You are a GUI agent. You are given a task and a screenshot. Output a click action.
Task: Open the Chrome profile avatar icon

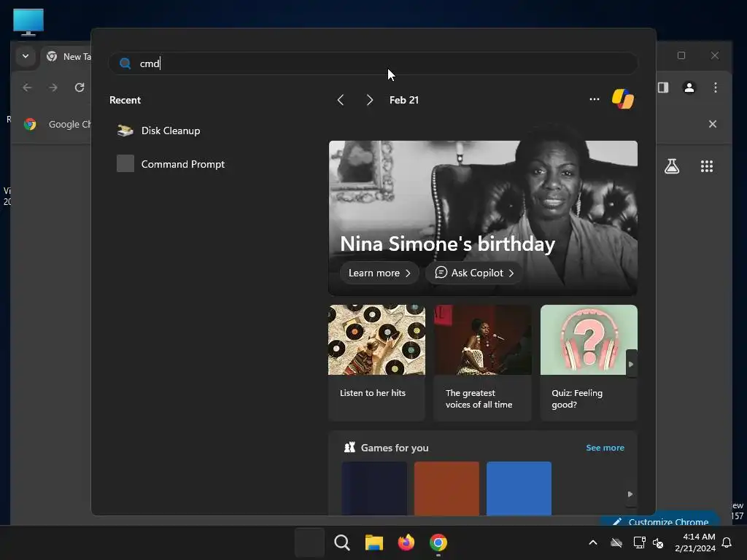[x=689, y=87]
